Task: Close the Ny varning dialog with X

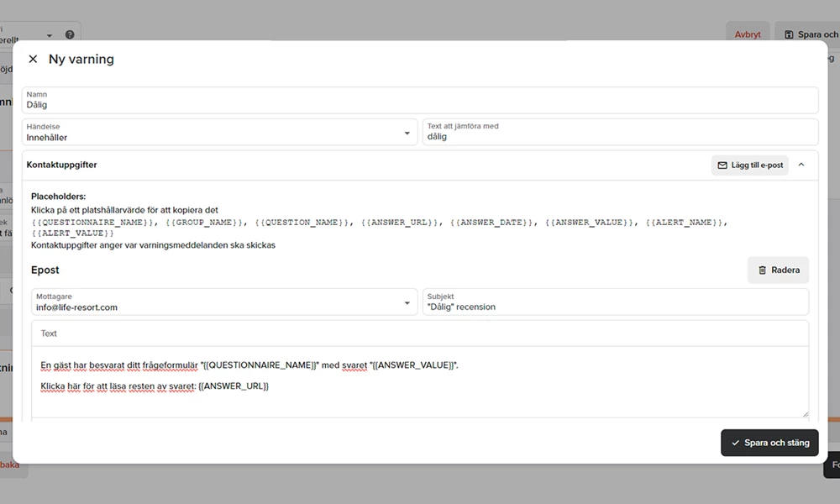Action: (34, 59)
